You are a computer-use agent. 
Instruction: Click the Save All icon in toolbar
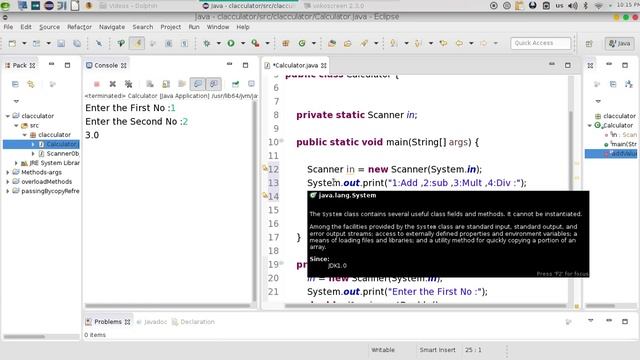[x=77, y=43]
